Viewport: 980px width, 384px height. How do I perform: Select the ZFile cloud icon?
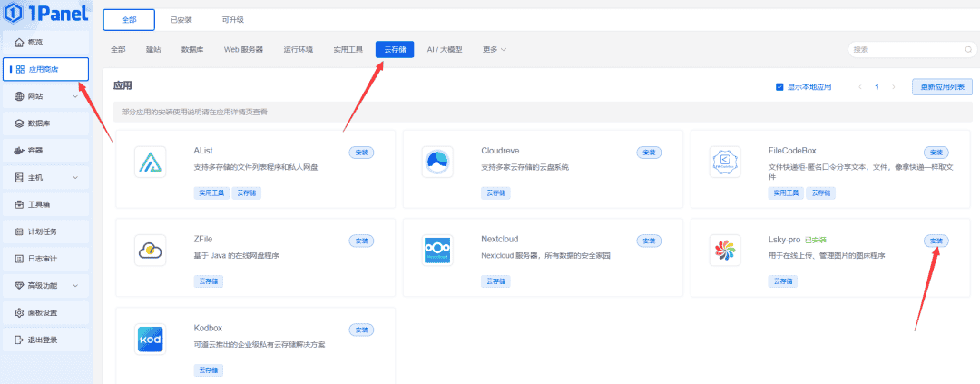coord(151,250)
